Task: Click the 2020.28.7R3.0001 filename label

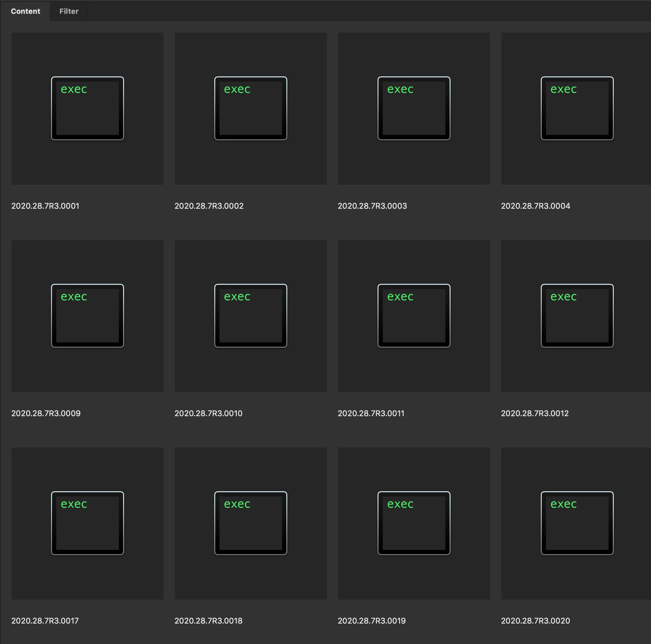Action: tap(45, 206)
